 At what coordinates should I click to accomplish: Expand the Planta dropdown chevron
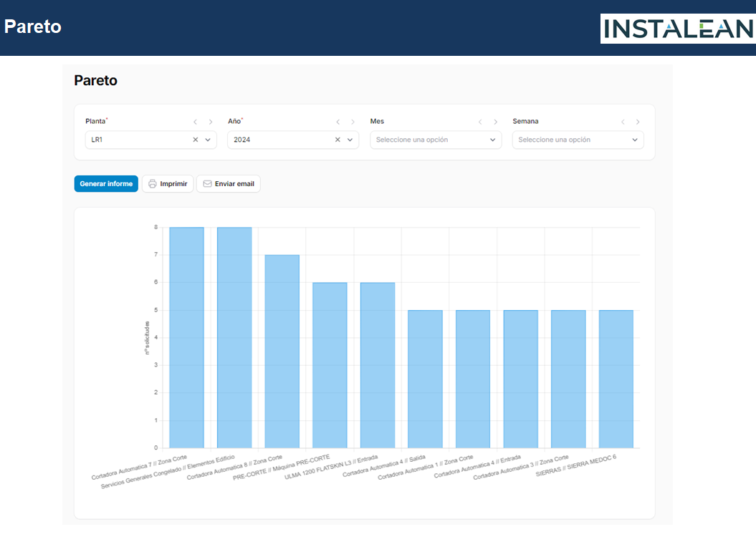(x=208, y=140)
